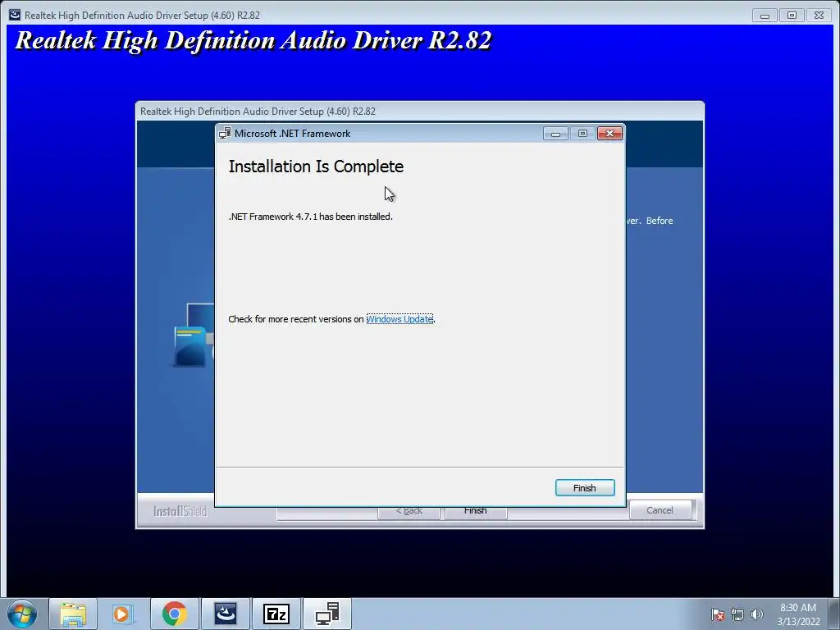This screenshot has height=630, width=840.
Task: Close the outer Realtek setup window
Action: pyautogui.click(x=819, y=16)
